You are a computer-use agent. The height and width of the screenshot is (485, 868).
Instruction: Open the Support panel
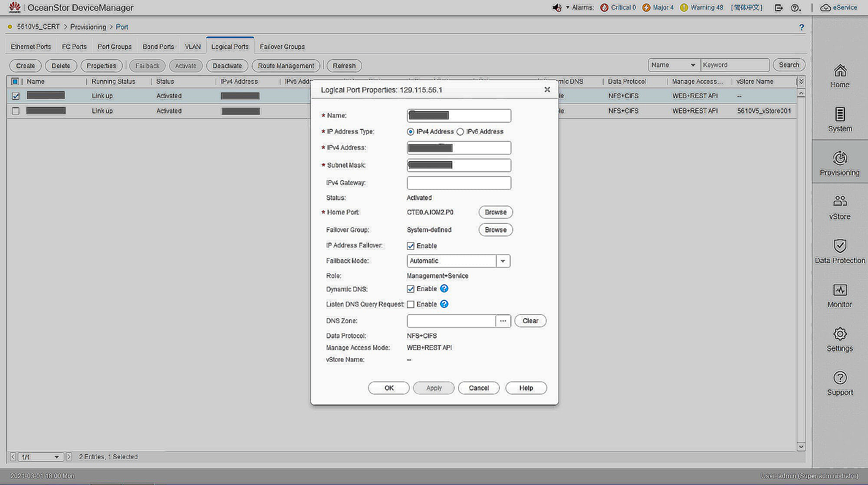click(839, 384)
